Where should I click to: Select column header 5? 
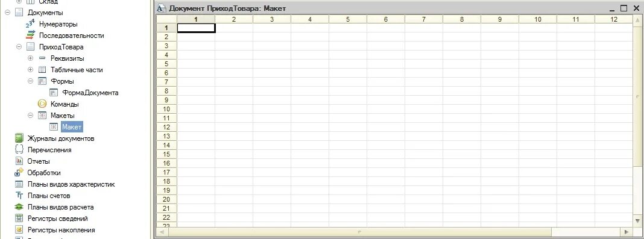[x=348, y=19]
